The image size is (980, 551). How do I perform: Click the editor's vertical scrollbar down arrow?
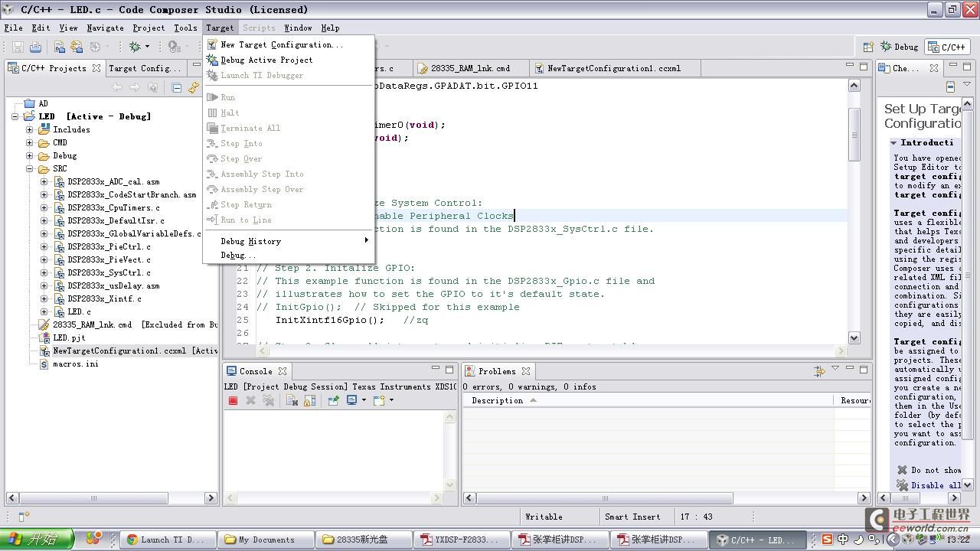coord(854,337)
